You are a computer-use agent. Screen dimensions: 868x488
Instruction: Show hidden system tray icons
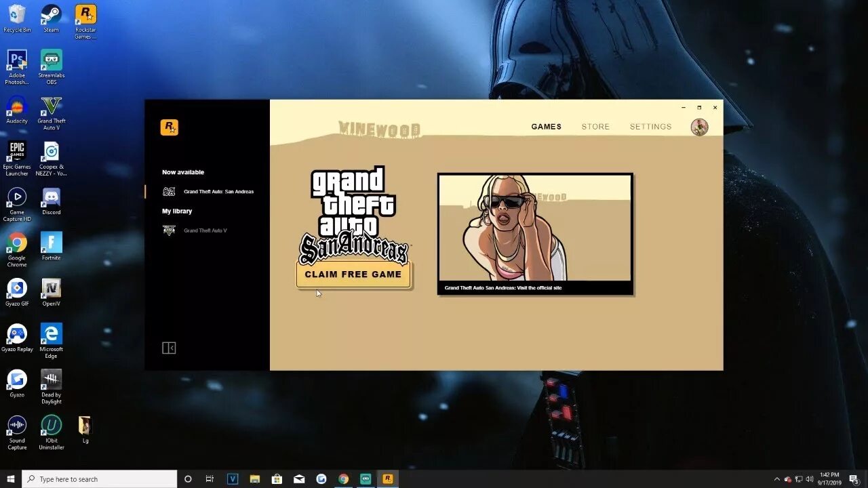776,479
